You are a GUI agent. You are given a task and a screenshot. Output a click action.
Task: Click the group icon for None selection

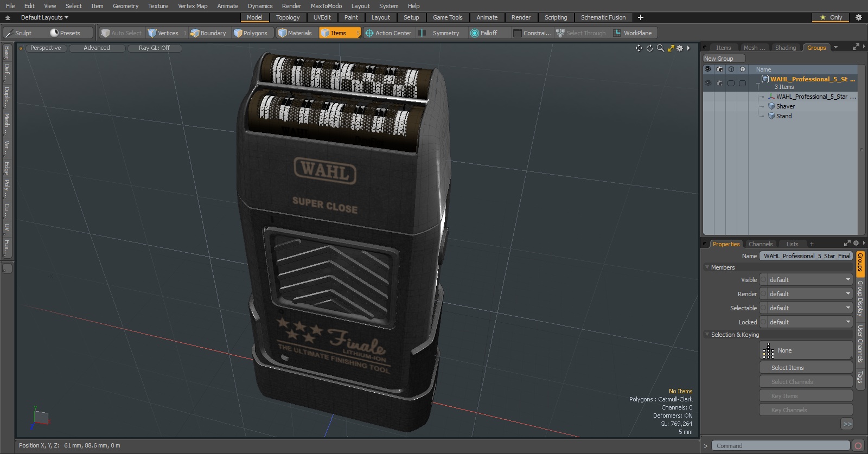pos(768,350)
